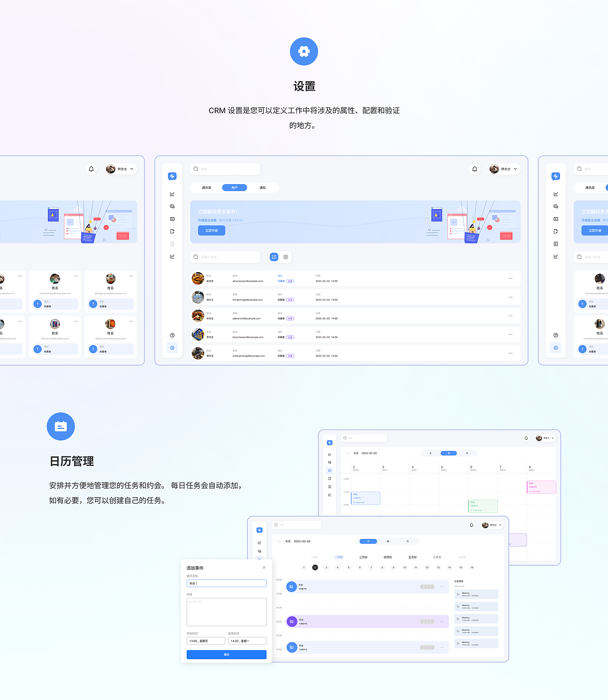The height and width of the screenshot is (700, 608).
Task: Close the 添加事件 dialog
Action: click(264, 568)
